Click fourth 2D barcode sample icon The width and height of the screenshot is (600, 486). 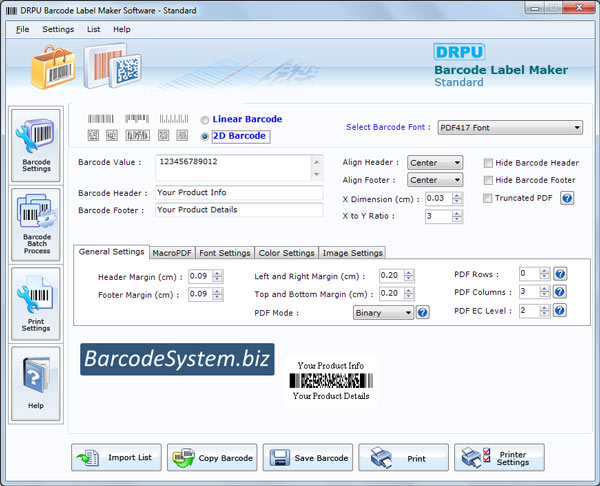164,135
